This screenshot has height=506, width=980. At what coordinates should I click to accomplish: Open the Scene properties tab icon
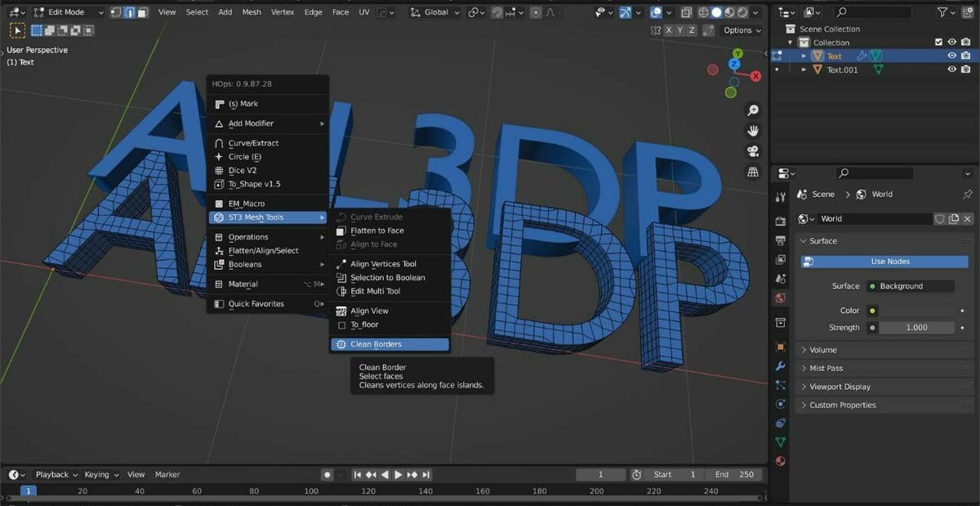pyautogui.click(x=781, y=280)
